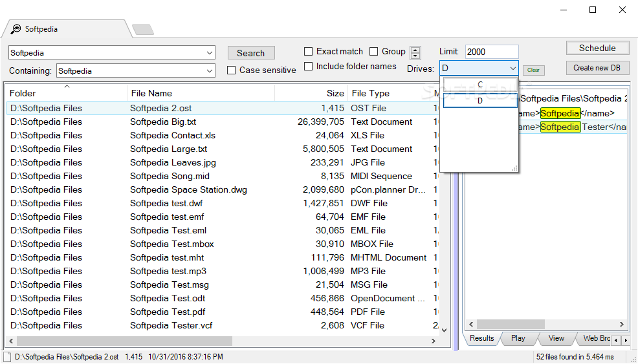Click preview pane horizontal scrollbar thumb
Image resolution: width=638 pixels, height=364 pixels.
coord(511,324)
